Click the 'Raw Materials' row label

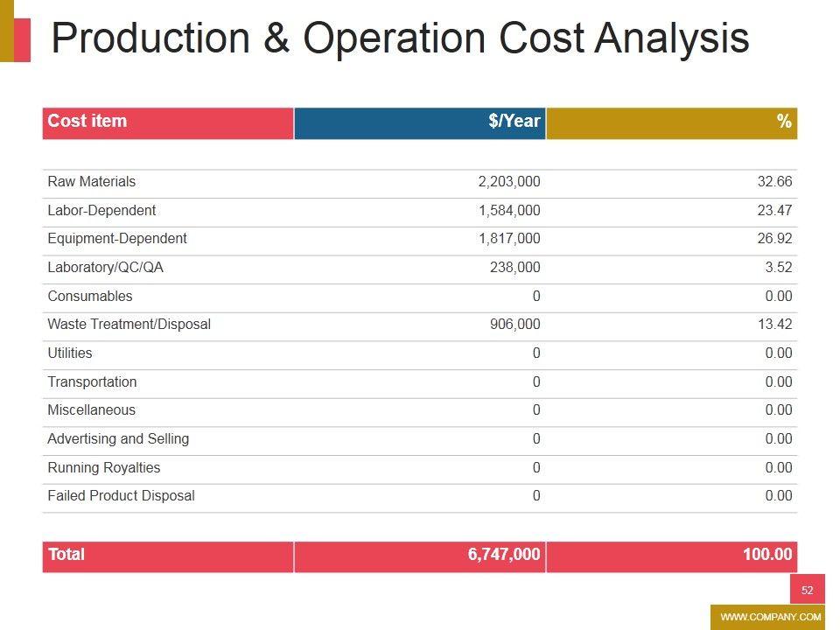[91, 182]
